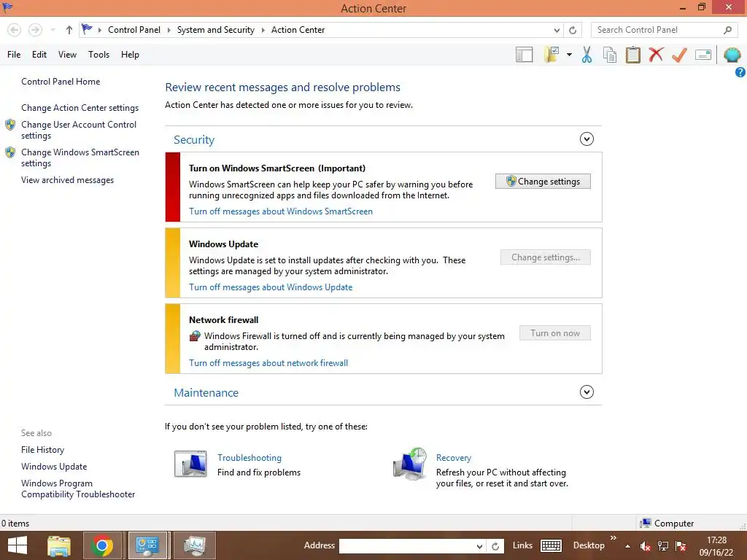747x560 pixels.
Task: Open View archived messages
Action: click(x=67, y=180)
